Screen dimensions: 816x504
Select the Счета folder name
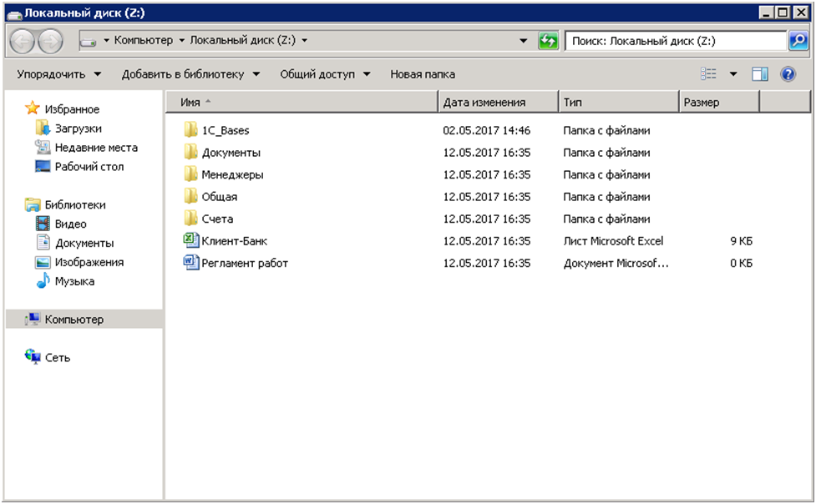coord(217,219)
